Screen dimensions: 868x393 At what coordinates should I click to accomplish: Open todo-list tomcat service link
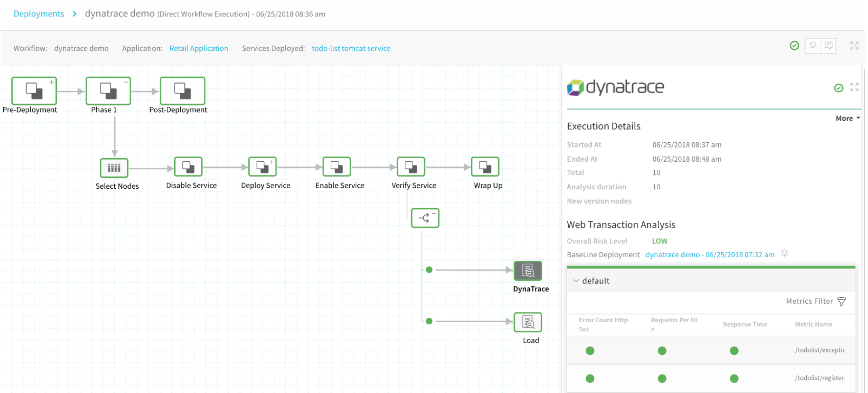(351, 48)
